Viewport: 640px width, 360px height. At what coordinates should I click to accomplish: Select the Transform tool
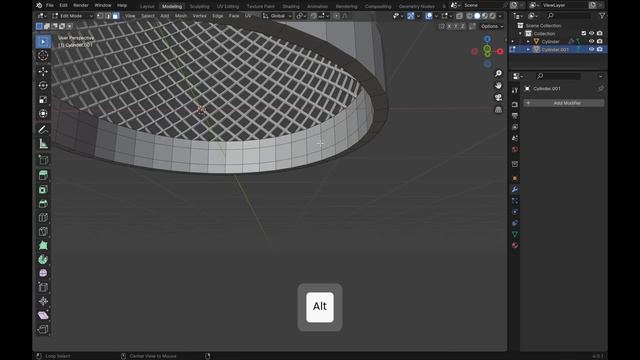click(x=43, y=113)
